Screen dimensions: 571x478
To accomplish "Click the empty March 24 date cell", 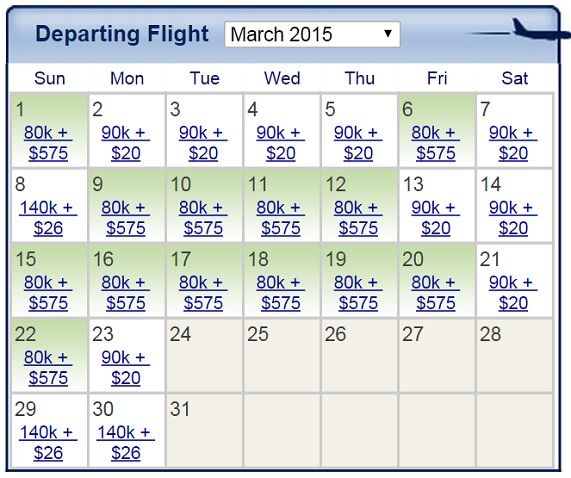I will coord(204,356).
